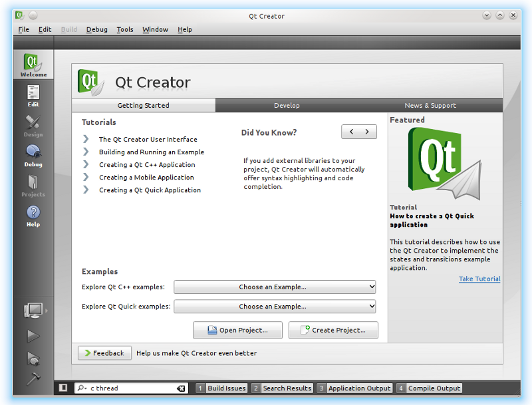Image resolution: width=532 pixels, height=405 pixels.
Task: Build project with the hammer icon
Action: pos(33,379)
